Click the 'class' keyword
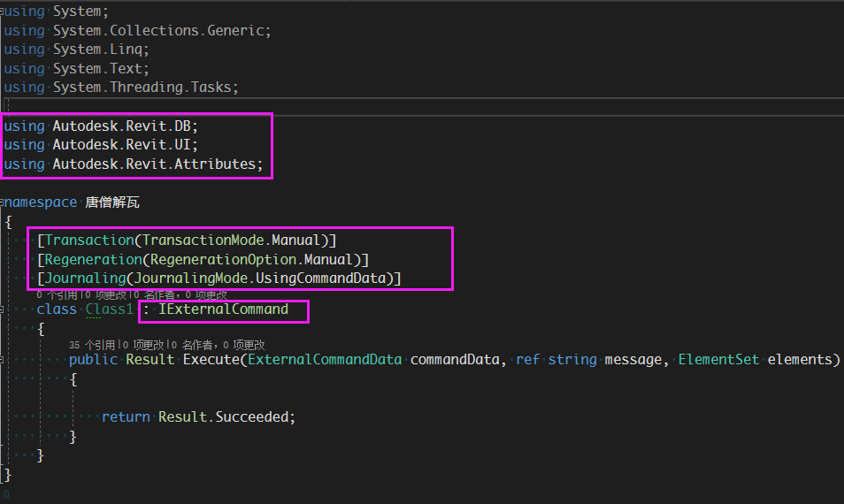The image size is (844, 504). coord(57,309)
